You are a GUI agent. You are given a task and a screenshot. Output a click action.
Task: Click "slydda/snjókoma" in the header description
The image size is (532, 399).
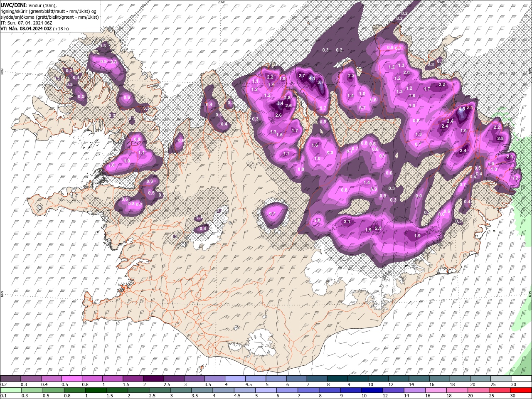[x=17, y=17]
